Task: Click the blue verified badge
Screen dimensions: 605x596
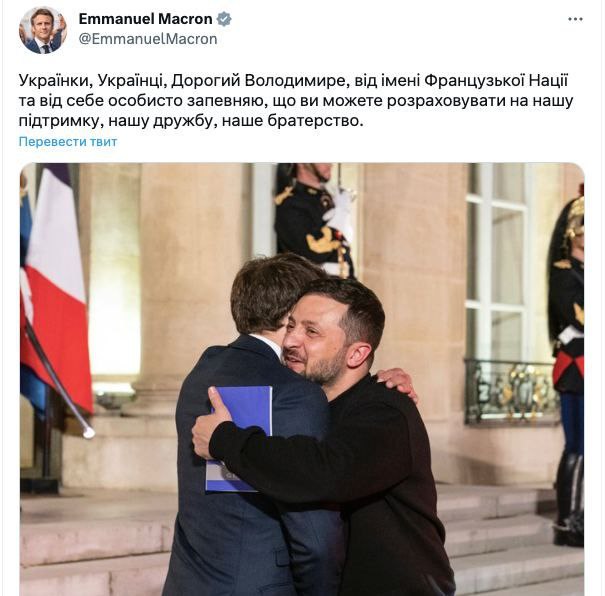Action: coord(224,19)
